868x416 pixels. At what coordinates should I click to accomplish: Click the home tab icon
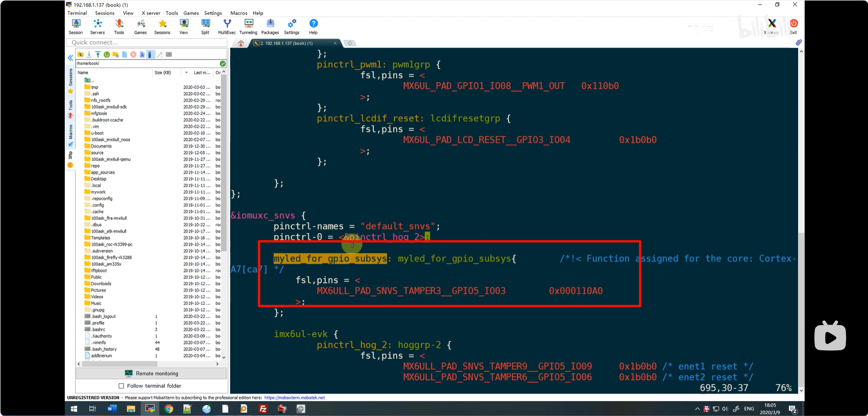pyautogui.click(x=241, y=43)
